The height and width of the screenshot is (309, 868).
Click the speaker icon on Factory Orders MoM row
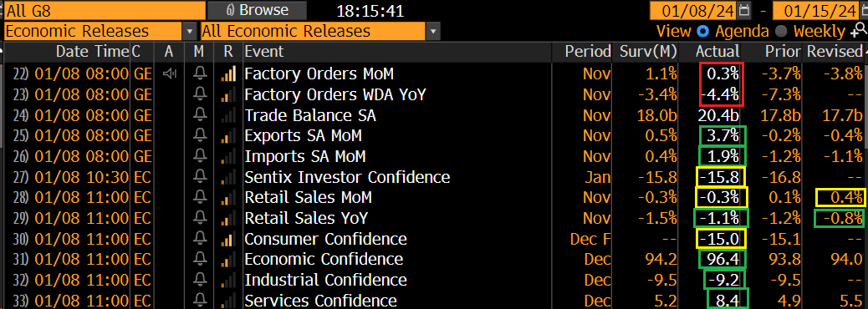tap(170, 73)
